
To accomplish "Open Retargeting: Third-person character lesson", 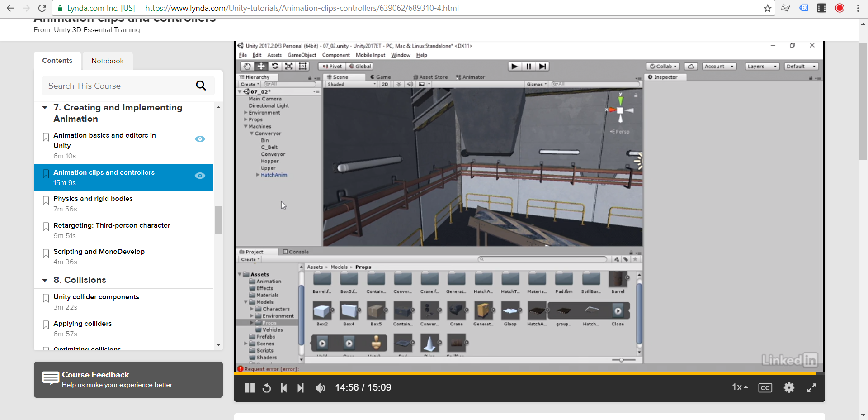I will (112, 225).
